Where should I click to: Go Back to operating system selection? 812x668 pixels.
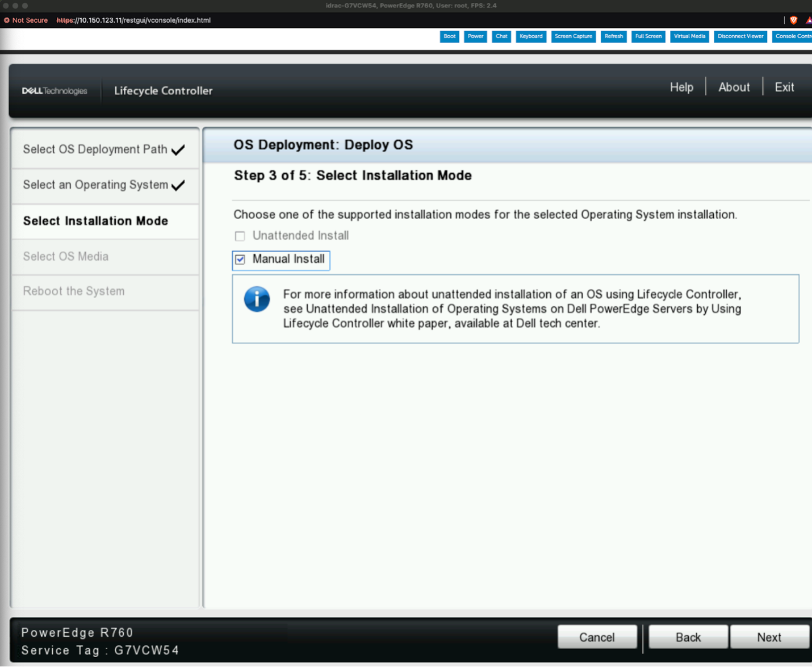(688, 637)
